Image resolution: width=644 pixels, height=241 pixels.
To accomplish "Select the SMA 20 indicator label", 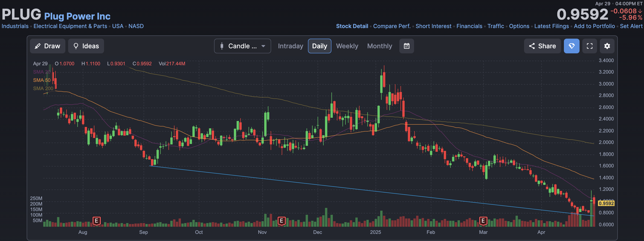I will coord(42,72).
